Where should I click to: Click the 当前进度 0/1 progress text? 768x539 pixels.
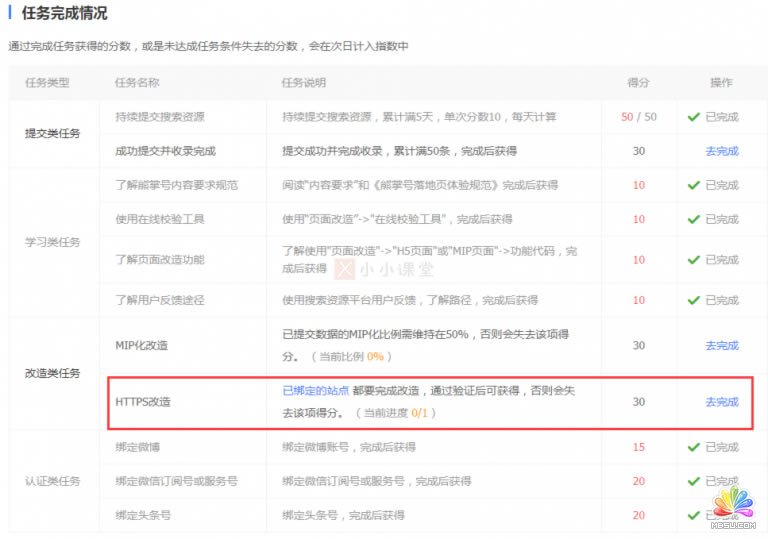click(395, 413)
